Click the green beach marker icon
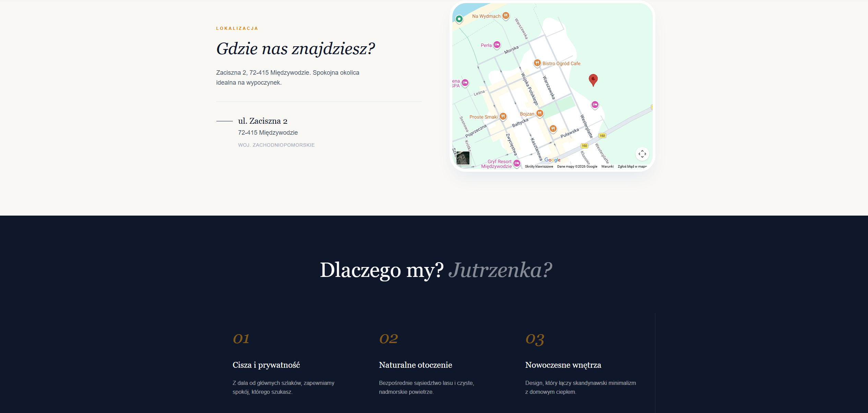Screen dimensions: 868x413 point(459,19)
